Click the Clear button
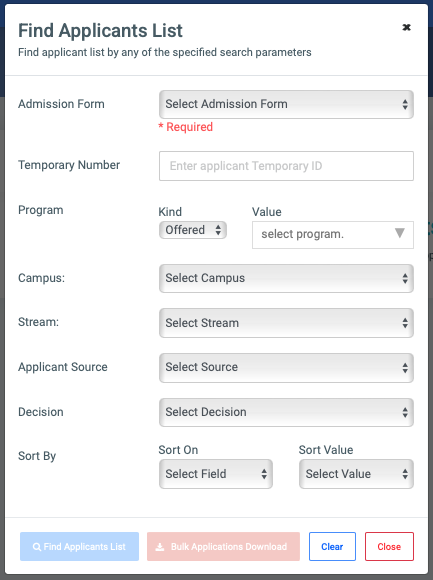The image size is (433, 580). (332, 546)
